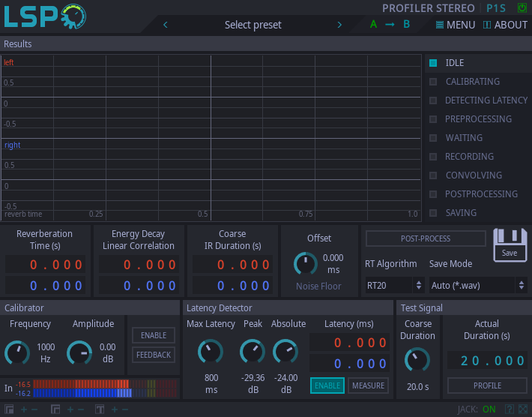
Task: Click the Results graph center line
Action: point(211,138)
